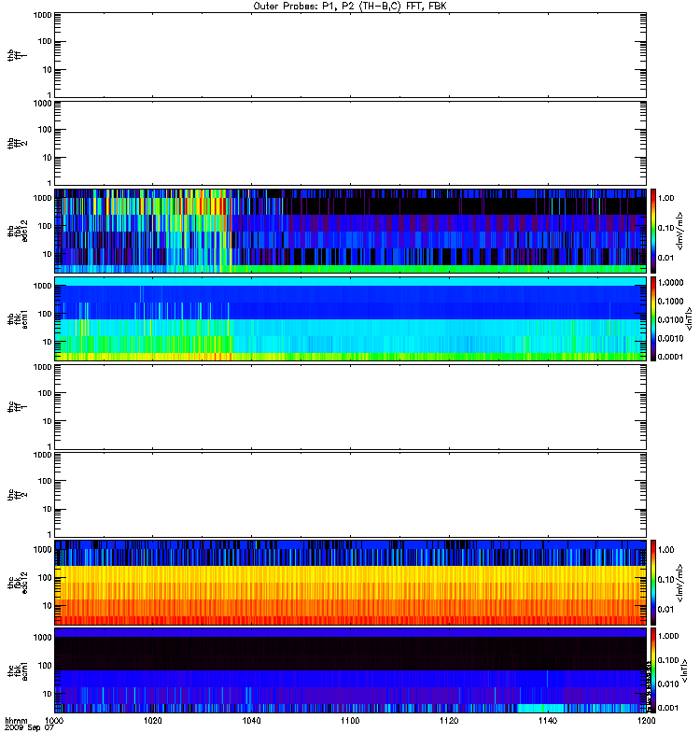
Task: Click the color bar value "0.0010"
Action: click(670, 338)
